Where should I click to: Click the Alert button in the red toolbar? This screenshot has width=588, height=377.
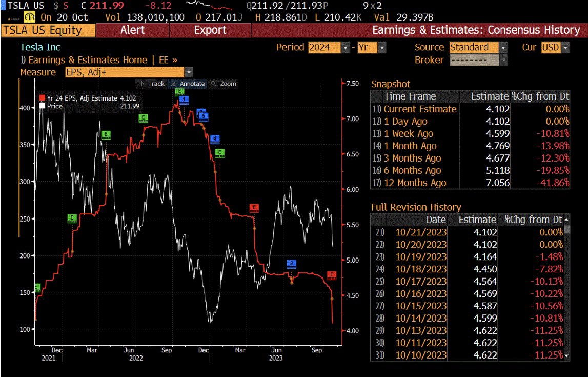132,30
